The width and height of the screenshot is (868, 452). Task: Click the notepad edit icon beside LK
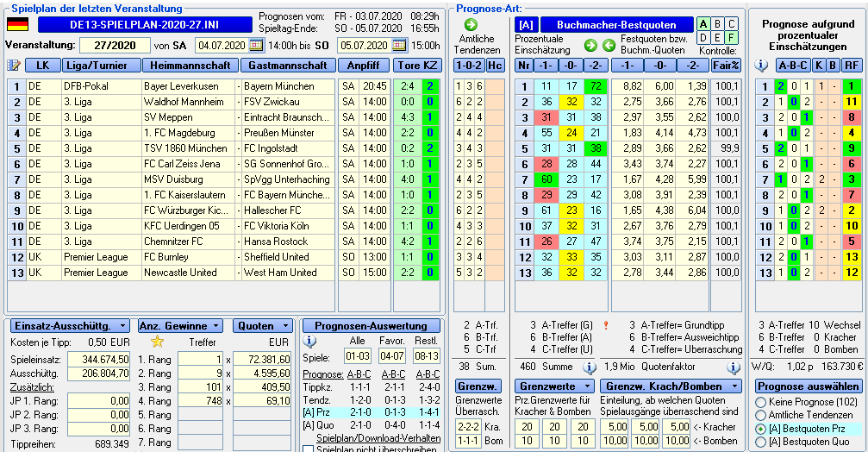14,66
